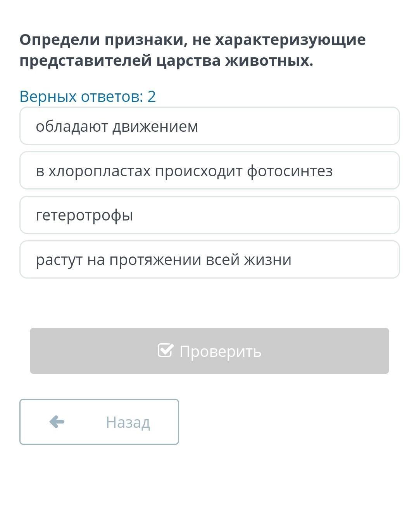Screen dimensions: 407x532
Task: Select the answer "обладают движением"
Action: [x=209, y=126]
